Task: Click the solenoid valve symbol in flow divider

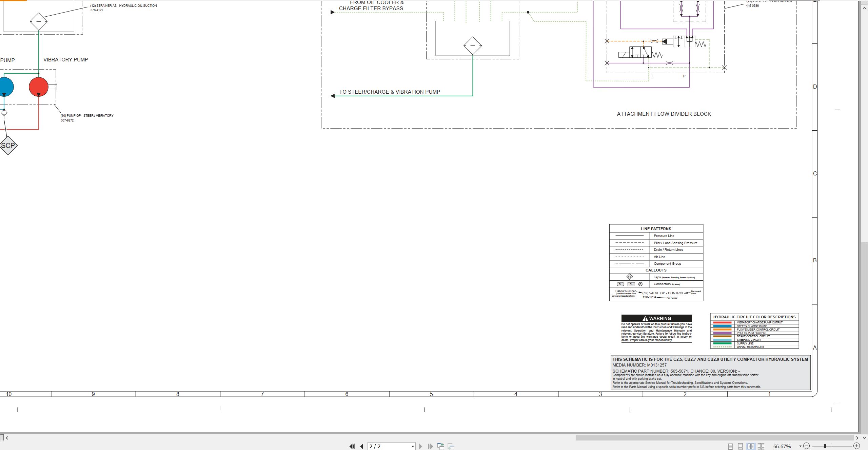Action: coord(640,53)
